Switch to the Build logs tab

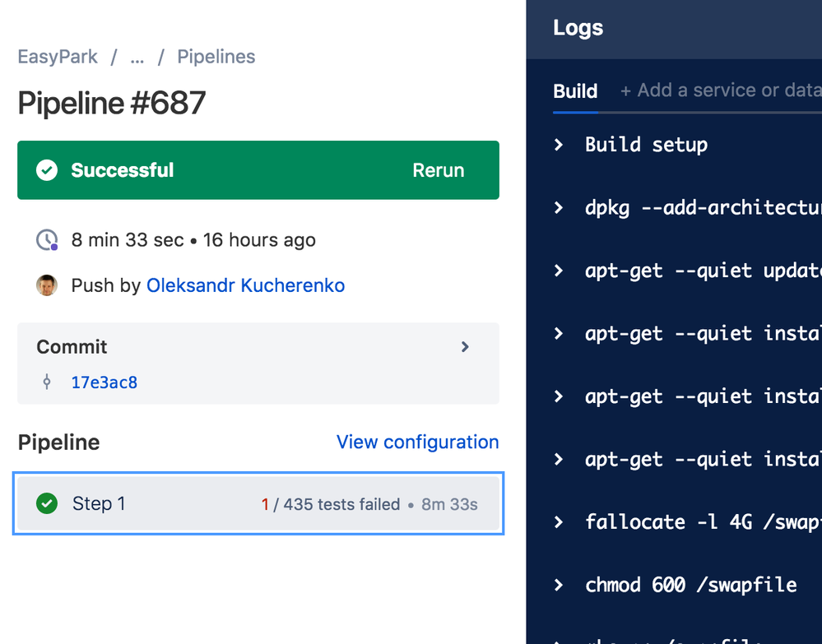click(x=575, y=91)
